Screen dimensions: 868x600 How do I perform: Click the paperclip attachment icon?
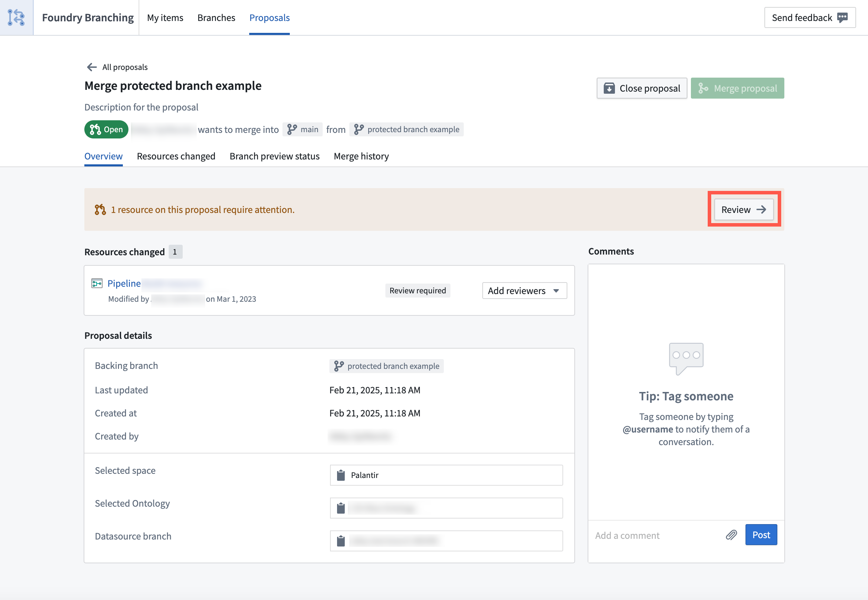click(731, 535)
